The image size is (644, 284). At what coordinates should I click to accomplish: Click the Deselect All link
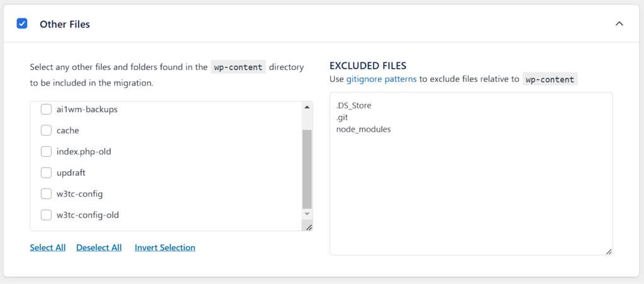(99, 248)
